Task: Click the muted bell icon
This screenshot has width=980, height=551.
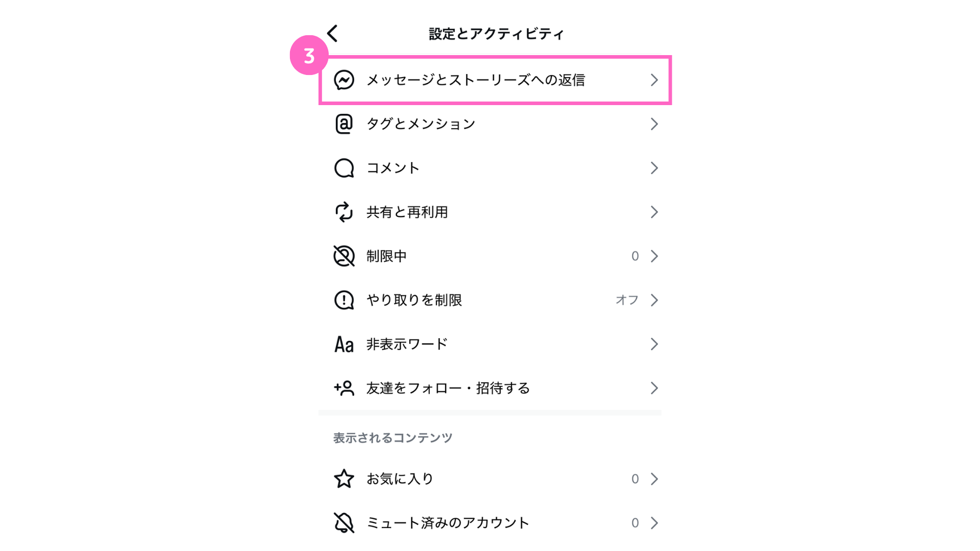Action: tap(344, 523)
